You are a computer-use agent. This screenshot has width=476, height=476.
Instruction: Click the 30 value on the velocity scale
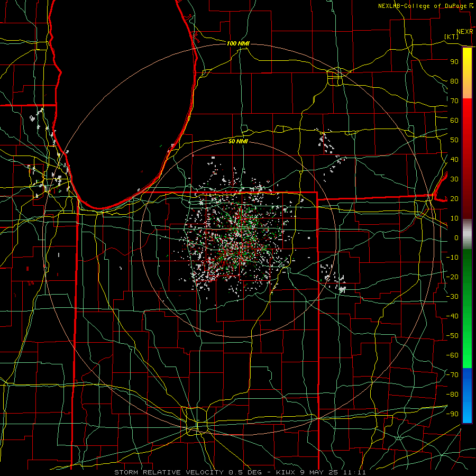click(454, 179)
